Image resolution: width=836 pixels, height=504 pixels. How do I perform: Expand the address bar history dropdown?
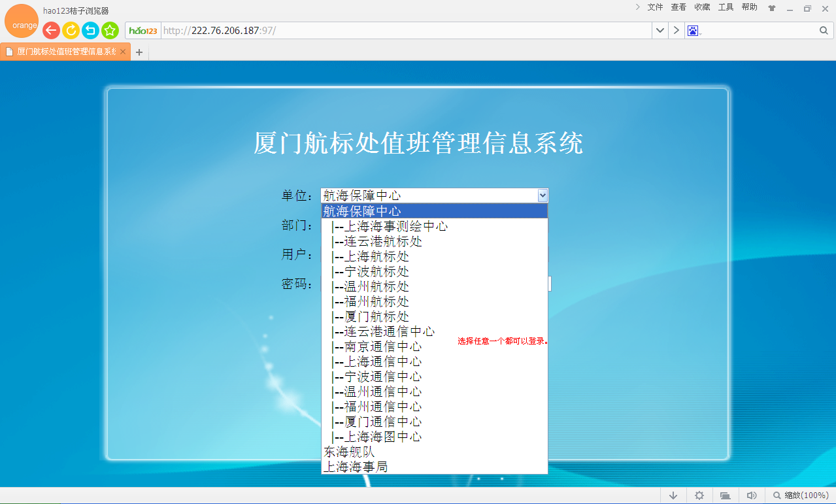click(x=660, y=30)
